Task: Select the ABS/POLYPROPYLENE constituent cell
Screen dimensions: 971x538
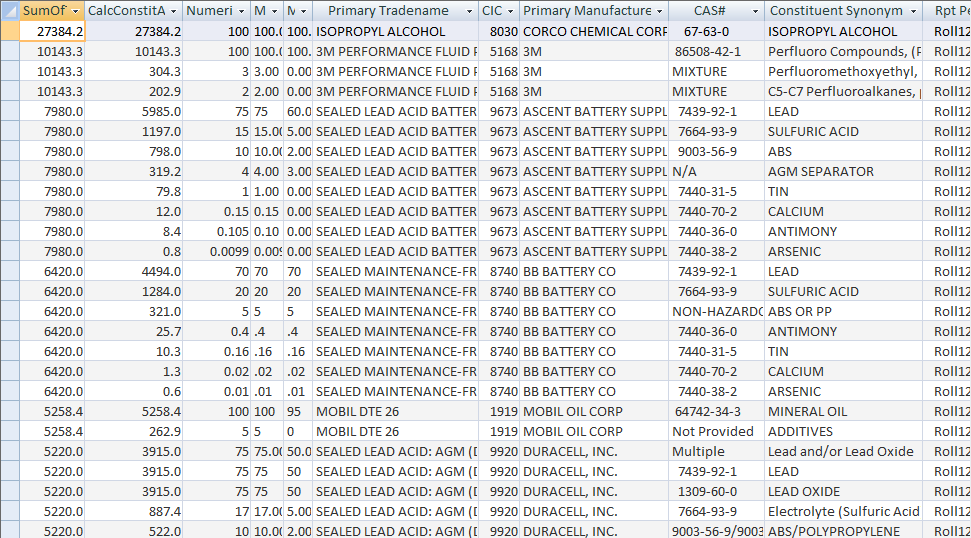Action: tap(843, 531)
